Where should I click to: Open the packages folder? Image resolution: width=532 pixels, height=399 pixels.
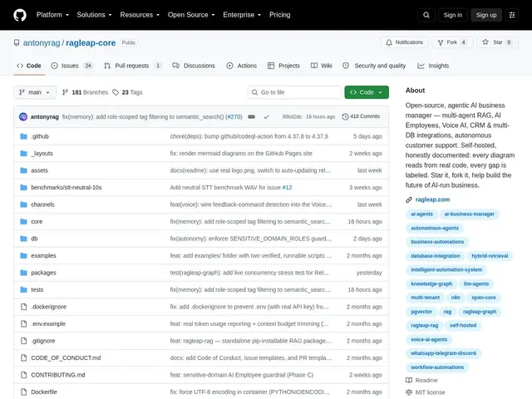click(x=43, y=273)
